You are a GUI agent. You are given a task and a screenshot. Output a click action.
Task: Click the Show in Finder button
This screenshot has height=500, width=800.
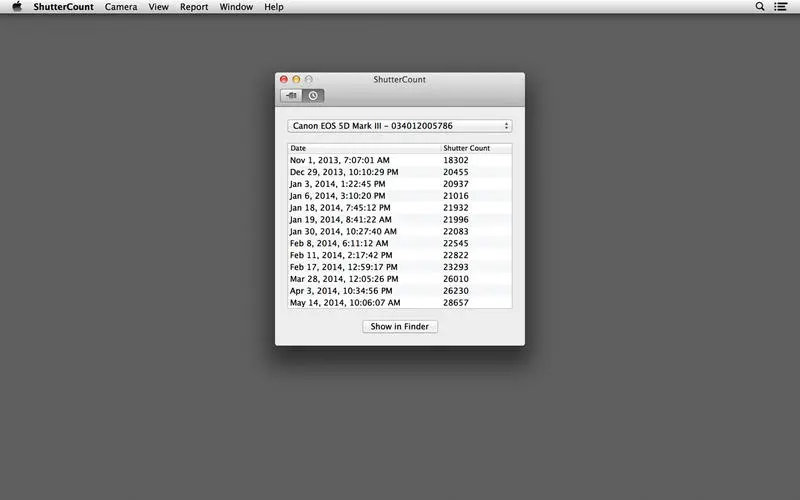pyautogui.click(x=399, y=327)
